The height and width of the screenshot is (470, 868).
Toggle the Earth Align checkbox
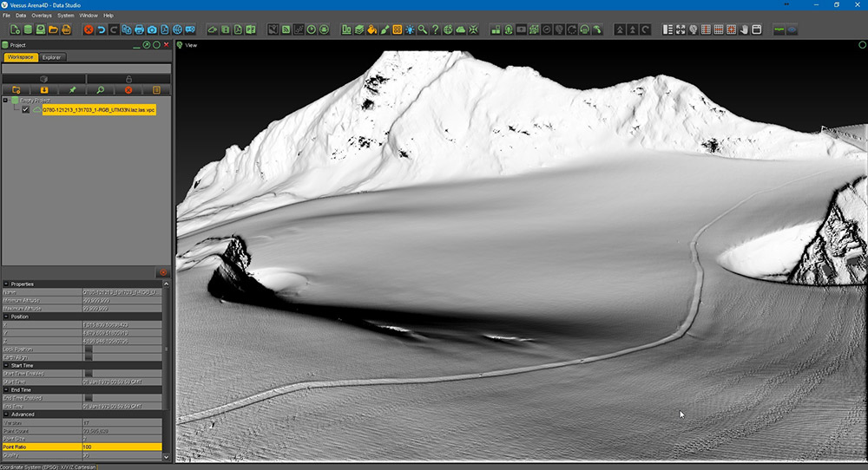(89, 357)
